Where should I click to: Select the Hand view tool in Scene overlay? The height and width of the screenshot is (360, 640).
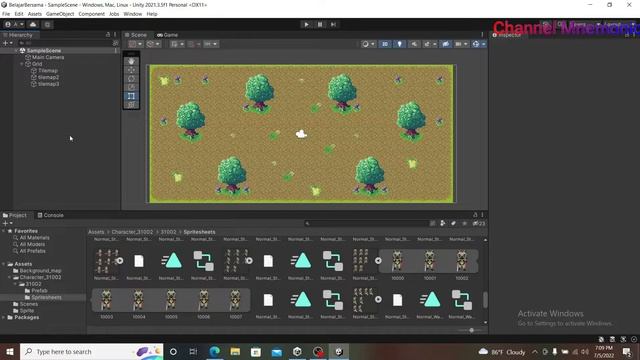click(131, 61)
